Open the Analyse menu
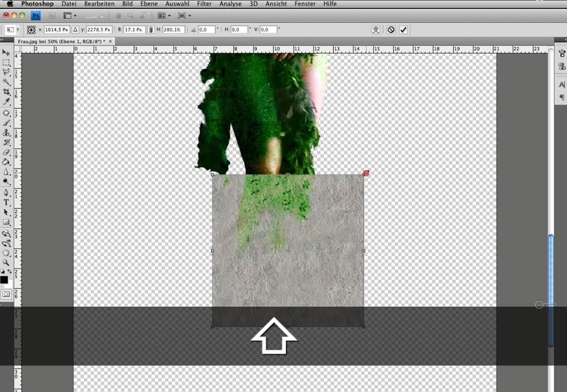The width and height of the screenshot is (567, 392). [x=230, y=4]
